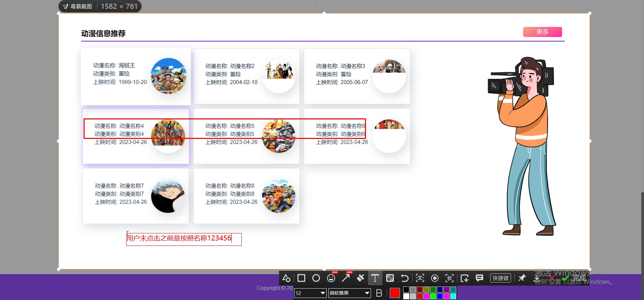Click the pink 更多 button

pyautogui.click(x=542, y=32)
